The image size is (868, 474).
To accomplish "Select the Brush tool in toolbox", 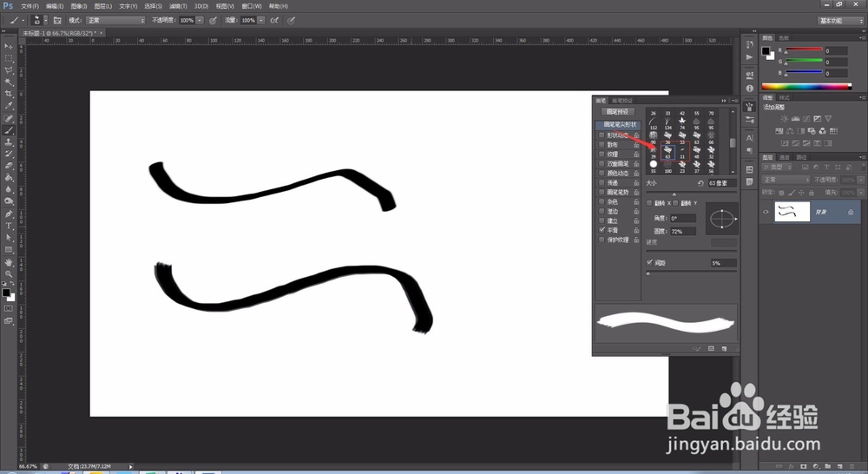I will [9, 131].
